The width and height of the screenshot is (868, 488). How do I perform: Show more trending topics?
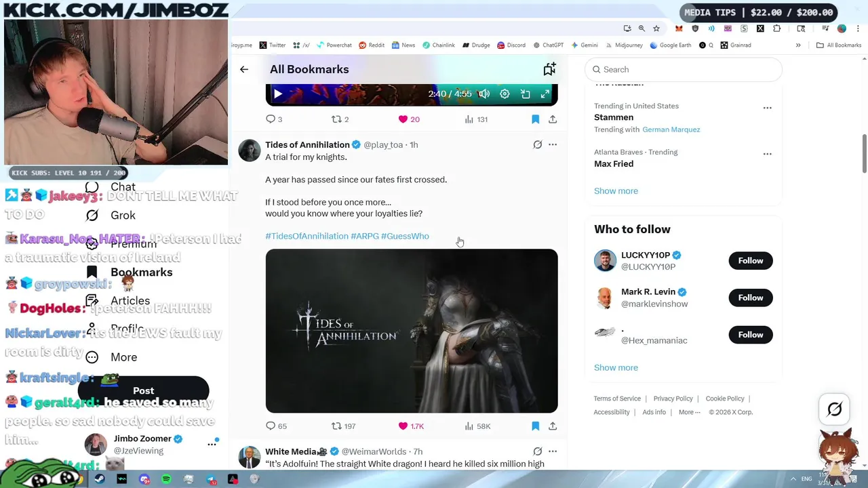(616, 190)
